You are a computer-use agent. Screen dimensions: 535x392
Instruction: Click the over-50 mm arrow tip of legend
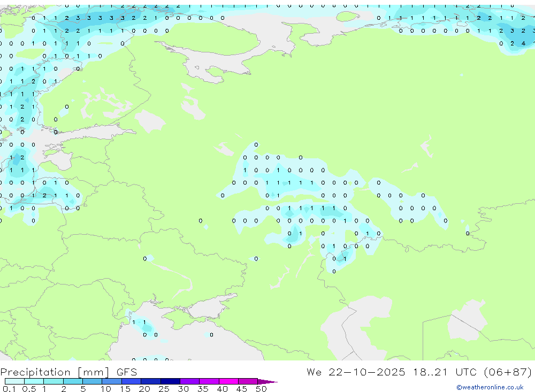(268, 381)
